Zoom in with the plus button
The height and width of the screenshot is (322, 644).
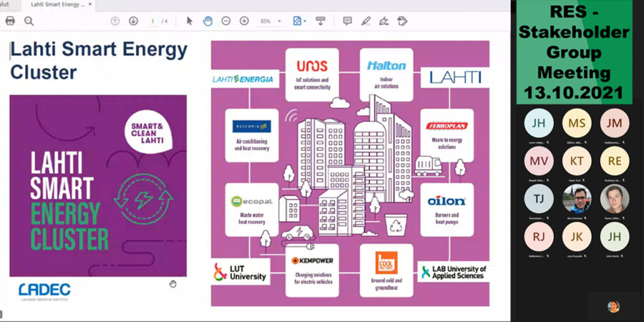click(245, 21)
